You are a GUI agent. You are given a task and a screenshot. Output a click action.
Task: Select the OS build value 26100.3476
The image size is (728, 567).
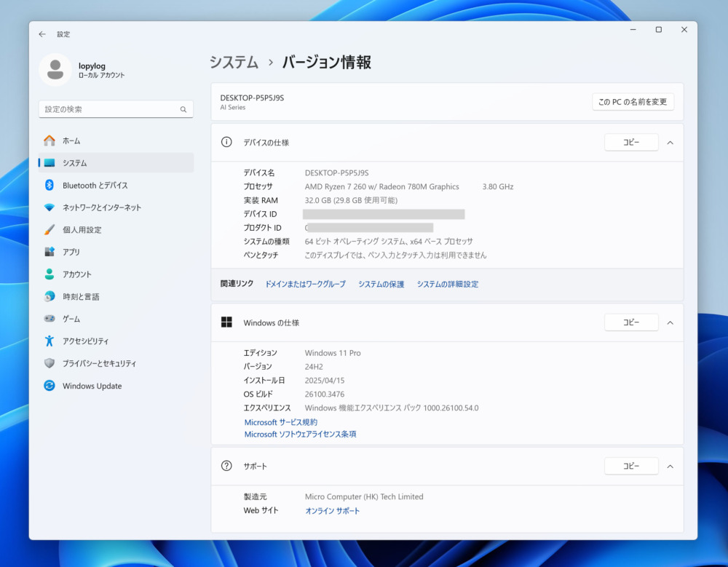[x=325, y=394]
